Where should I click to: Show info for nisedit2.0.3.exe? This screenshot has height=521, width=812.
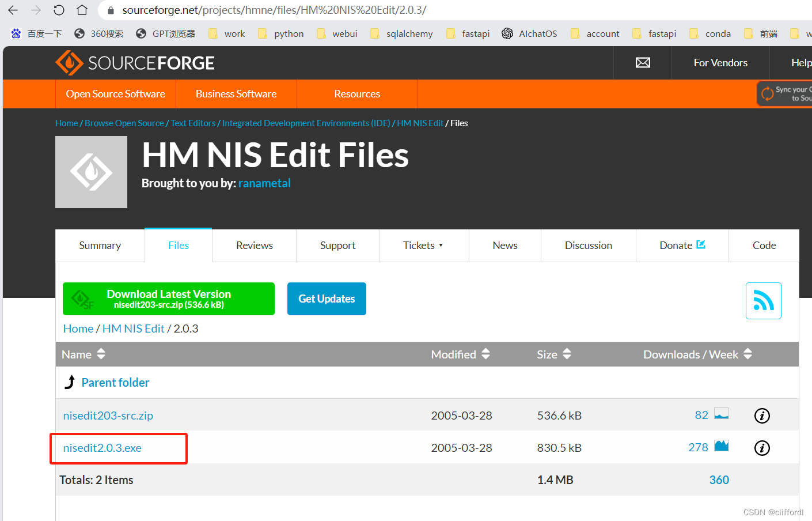pyautogui.click(x=762, y=448)
